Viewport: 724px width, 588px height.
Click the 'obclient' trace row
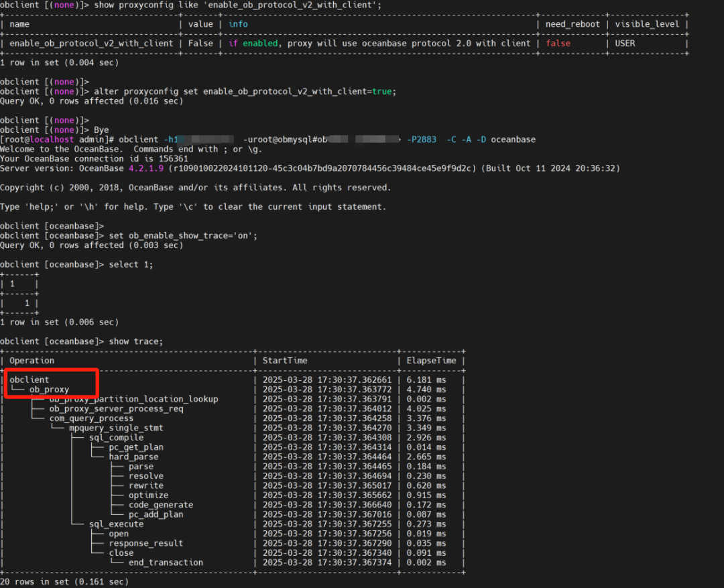pyautogui.click(x=233, y=379)
